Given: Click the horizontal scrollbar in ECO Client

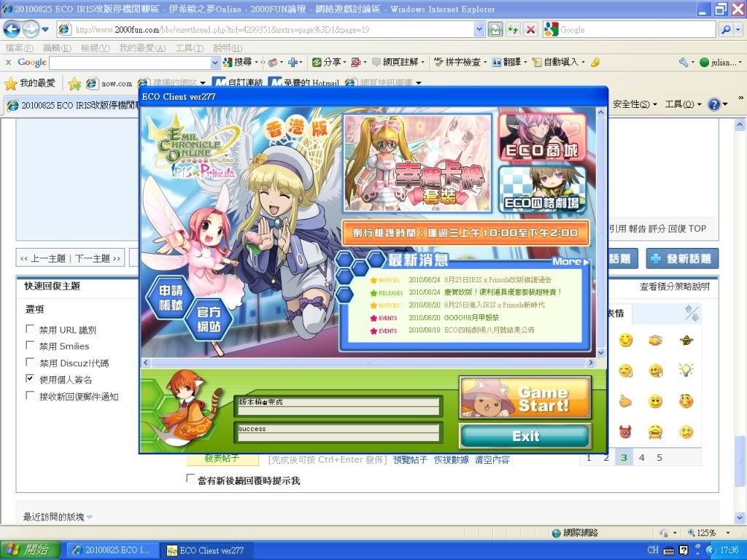Looking at the screenshot, I should coord(368,362).
